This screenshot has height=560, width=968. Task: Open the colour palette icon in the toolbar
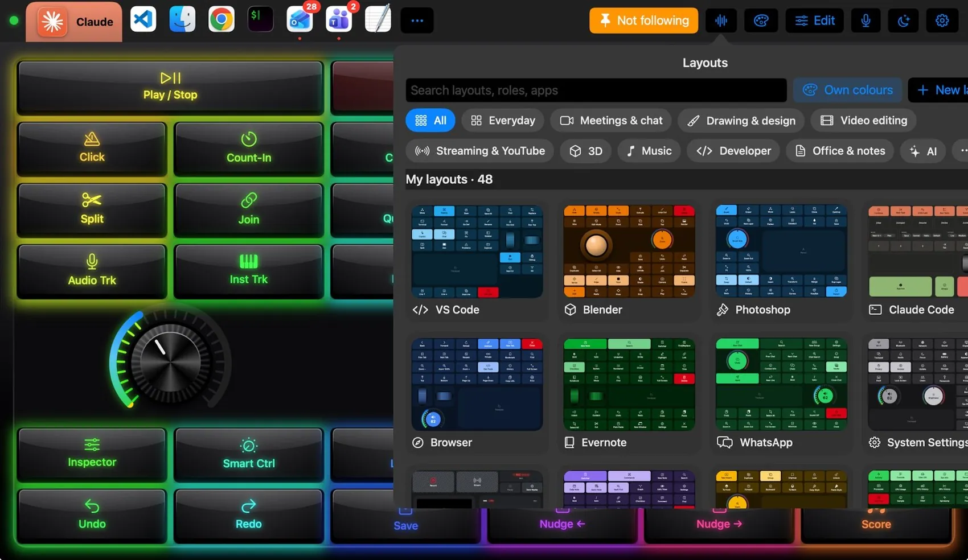761,21
